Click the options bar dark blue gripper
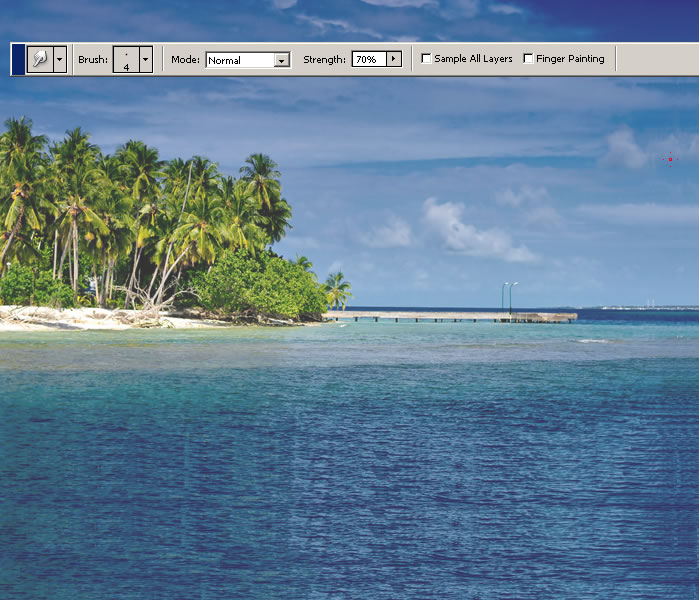 pyautogui.click(x=18, y=59)
